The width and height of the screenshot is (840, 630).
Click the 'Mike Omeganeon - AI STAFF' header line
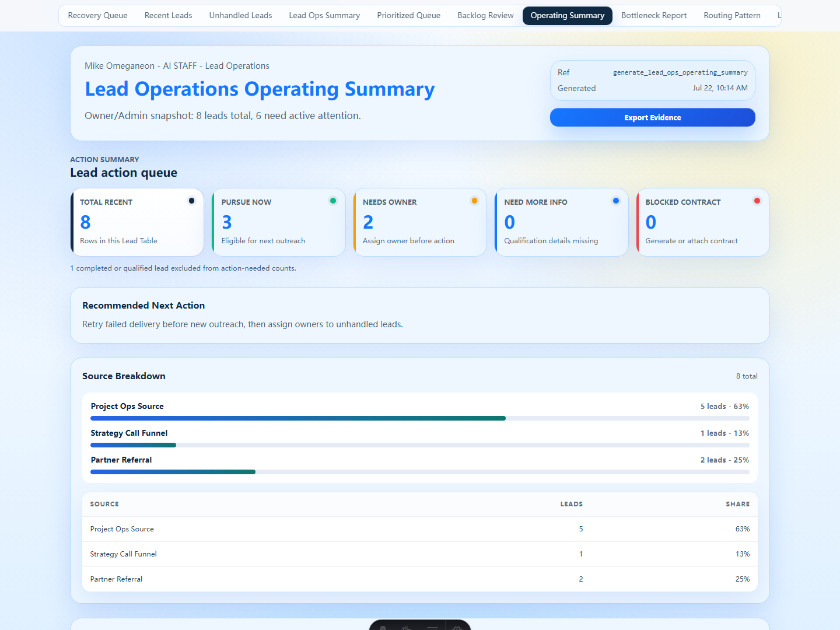(x=177, y=66)
